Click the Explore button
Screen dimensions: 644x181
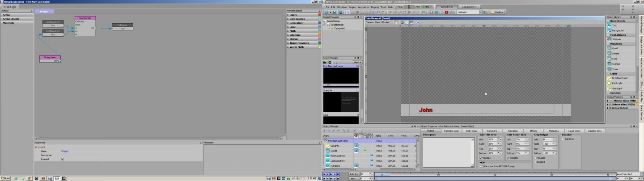[496, 12]
